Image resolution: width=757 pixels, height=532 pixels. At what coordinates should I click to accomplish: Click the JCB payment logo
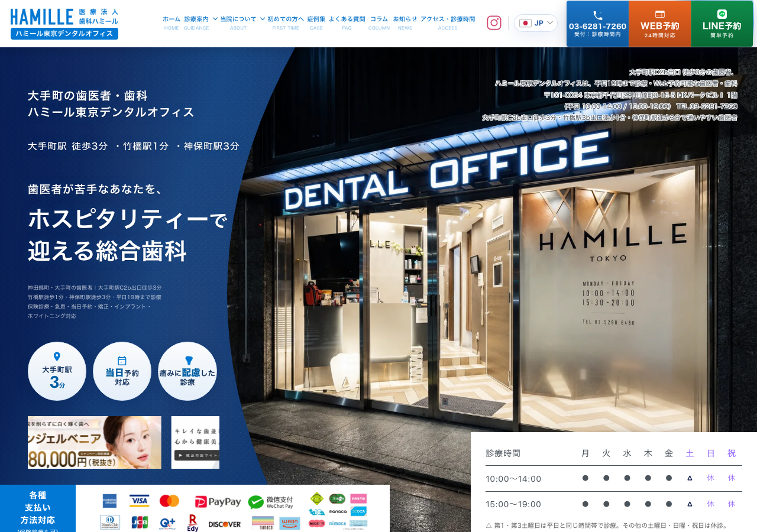point(140,523)
